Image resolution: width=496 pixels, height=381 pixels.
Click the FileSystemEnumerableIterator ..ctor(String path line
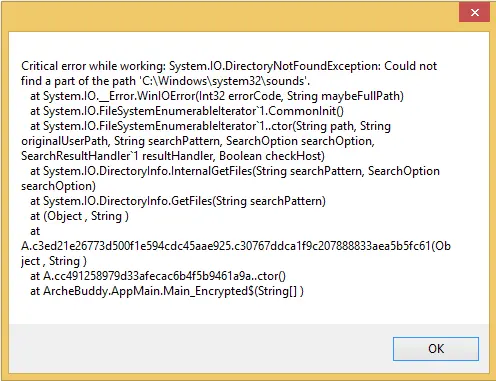[x=210, y=126]
